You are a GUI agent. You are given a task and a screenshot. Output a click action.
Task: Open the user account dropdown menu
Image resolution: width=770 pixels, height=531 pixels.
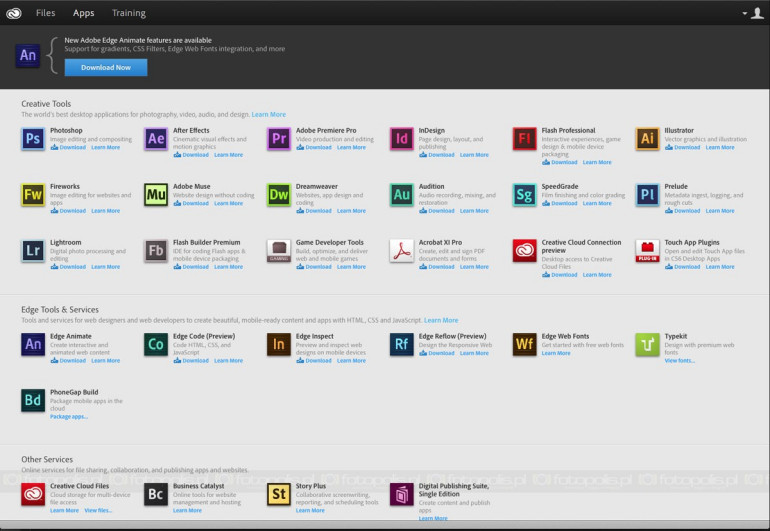click(x=754, y=13)
